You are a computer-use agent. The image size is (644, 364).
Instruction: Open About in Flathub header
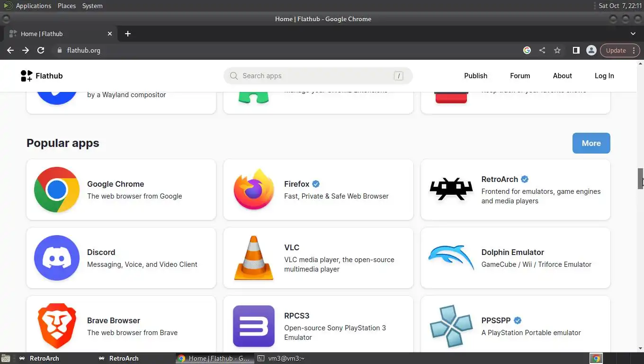point(562,76)
